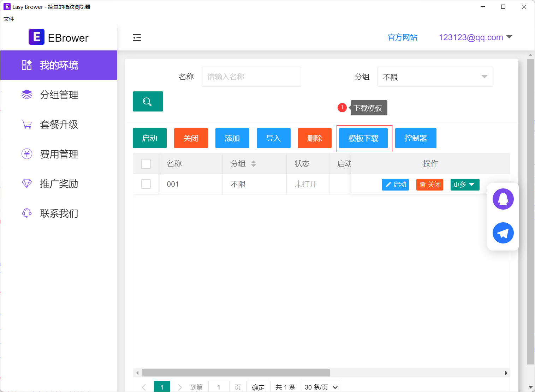
Task: Open the 官方网站 link
Action: pos(403,37)
